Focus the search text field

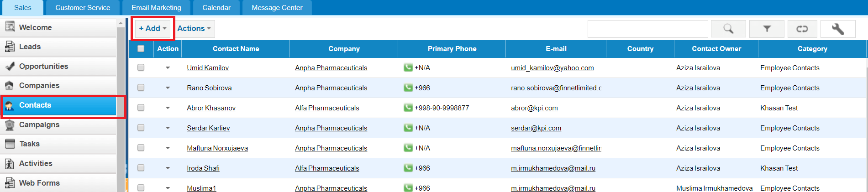[x=648, y=29]
